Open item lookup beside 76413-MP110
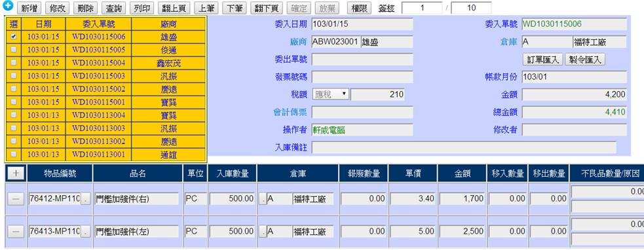 [x=85, y=232]
